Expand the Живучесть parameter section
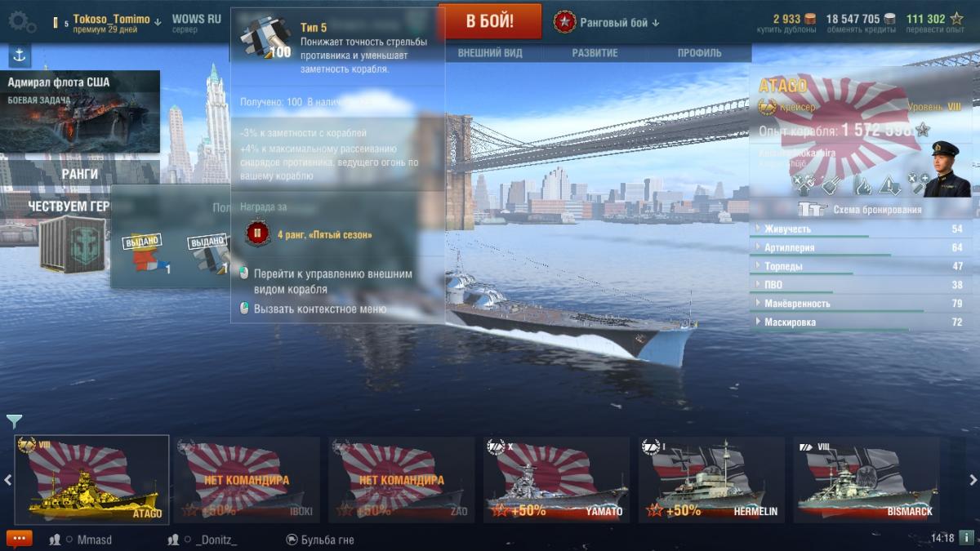The height and width of the screenshot is (551, 980). [859, 229]
